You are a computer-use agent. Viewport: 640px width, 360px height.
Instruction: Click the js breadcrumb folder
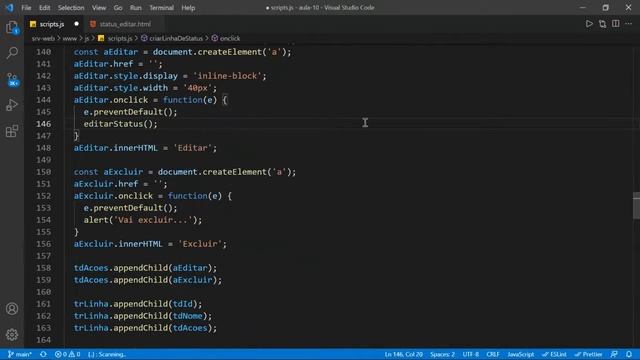pos(87,38)
